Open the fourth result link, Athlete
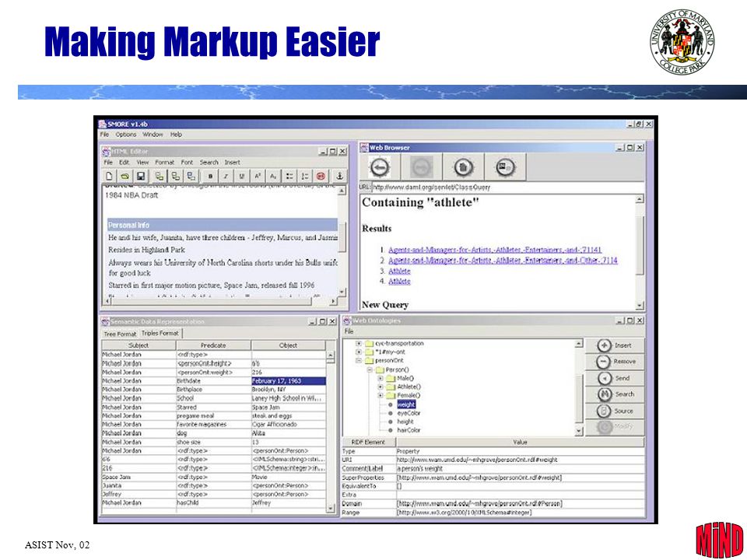The image size is (747, 560). click(399, 282)
